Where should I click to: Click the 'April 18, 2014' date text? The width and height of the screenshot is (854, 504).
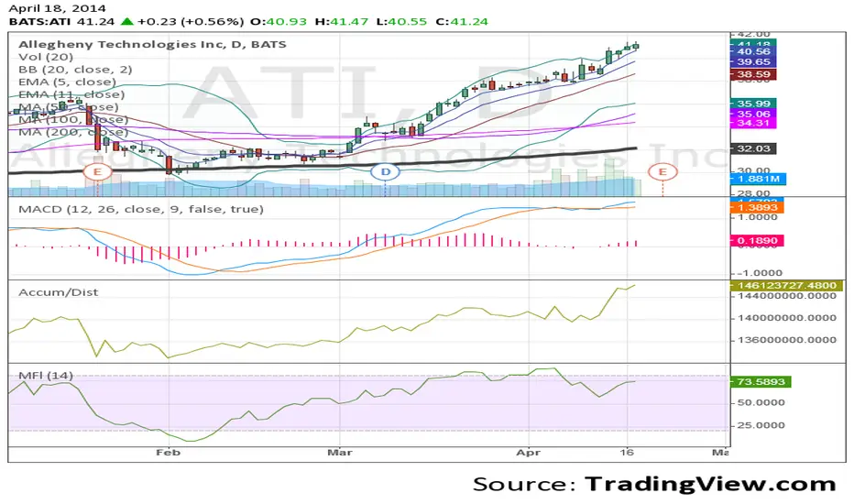coord(57,9)
